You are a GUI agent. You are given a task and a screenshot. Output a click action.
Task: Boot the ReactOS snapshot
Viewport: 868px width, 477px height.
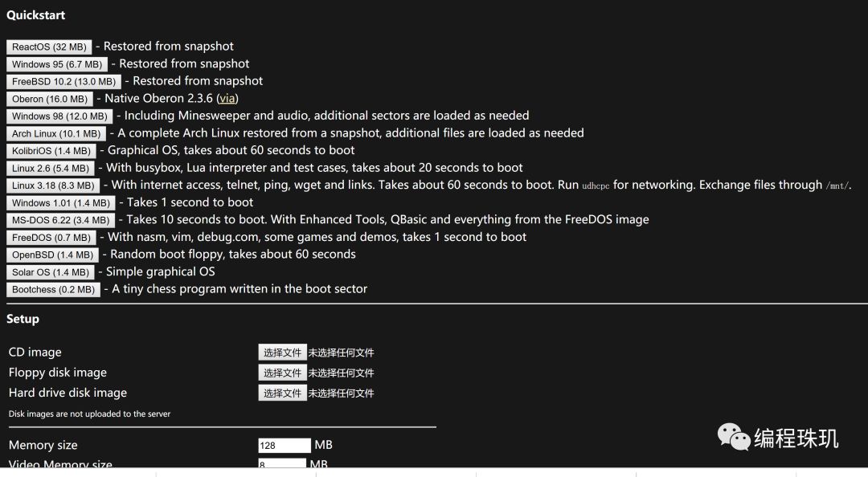click(48, 47)
